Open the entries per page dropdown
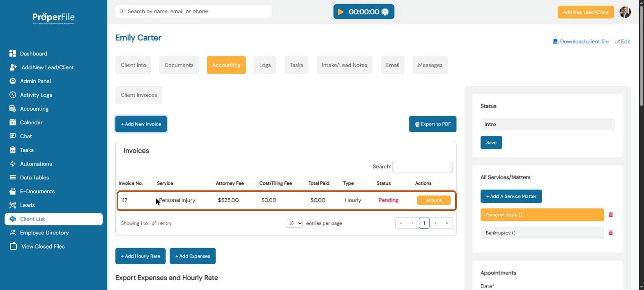 click(294, 223)
